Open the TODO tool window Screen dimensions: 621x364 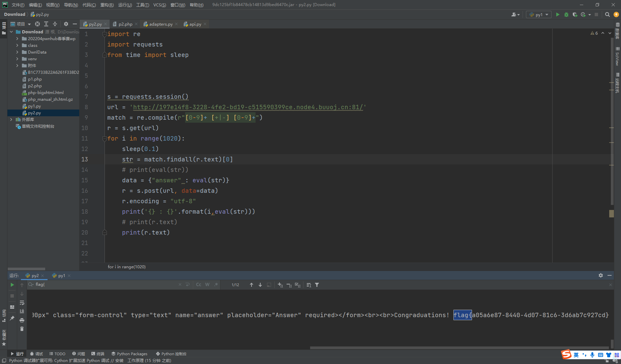tap(57, 354)
